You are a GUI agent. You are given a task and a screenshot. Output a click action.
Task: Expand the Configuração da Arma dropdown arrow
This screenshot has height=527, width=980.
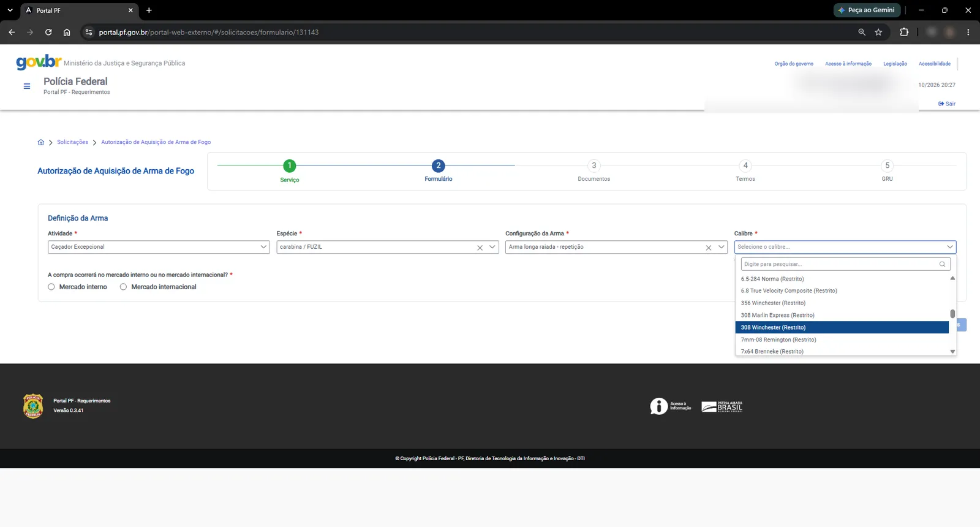click(x=722, y=247)
